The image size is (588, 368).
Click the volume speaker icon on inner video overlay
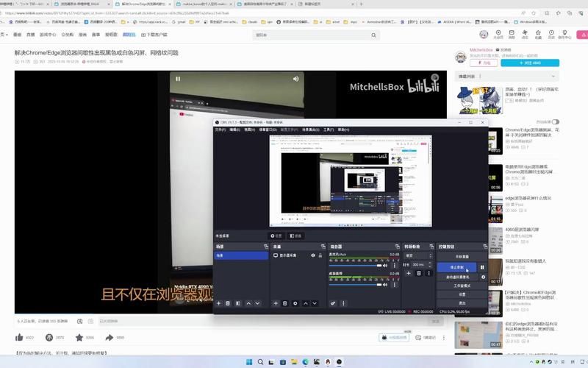tap(296, 79)
